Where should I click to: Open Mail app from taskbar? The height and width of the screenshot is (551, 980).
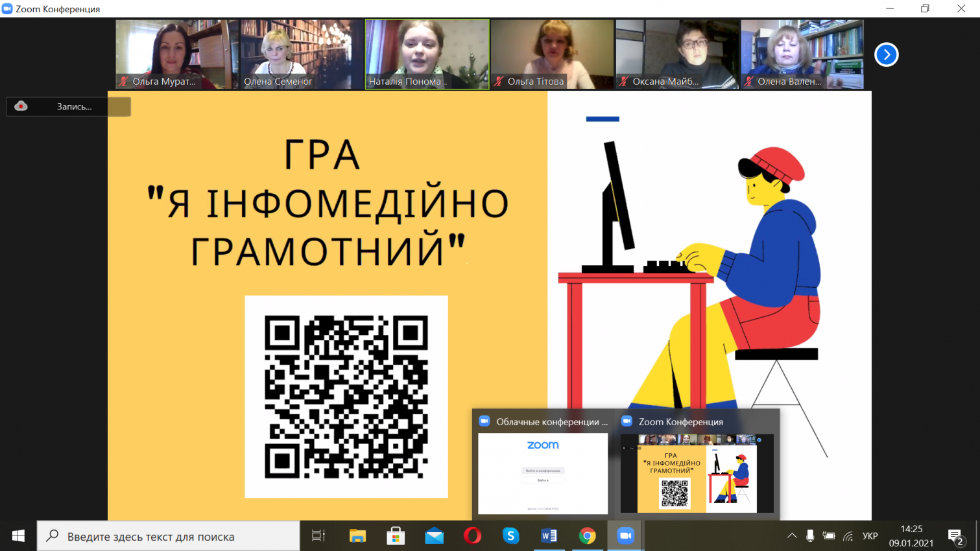tap(434, 536)
